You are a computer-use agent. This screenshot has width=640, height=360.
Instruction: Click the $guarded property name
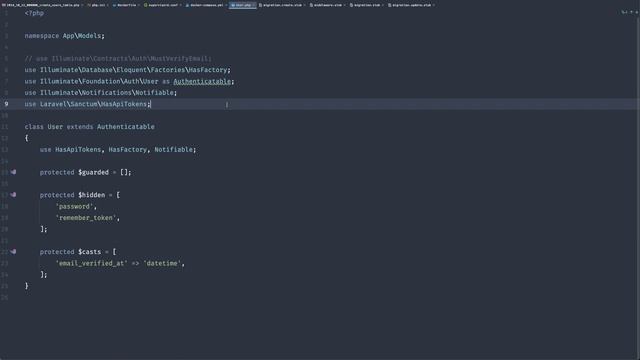click(x=93, y=172)
